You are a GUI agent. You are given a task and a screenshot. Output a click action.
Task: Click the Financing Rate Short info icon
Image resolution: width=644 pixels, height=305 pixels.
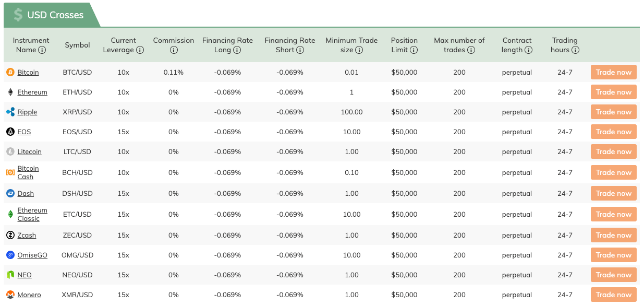[x=300, y=50]
